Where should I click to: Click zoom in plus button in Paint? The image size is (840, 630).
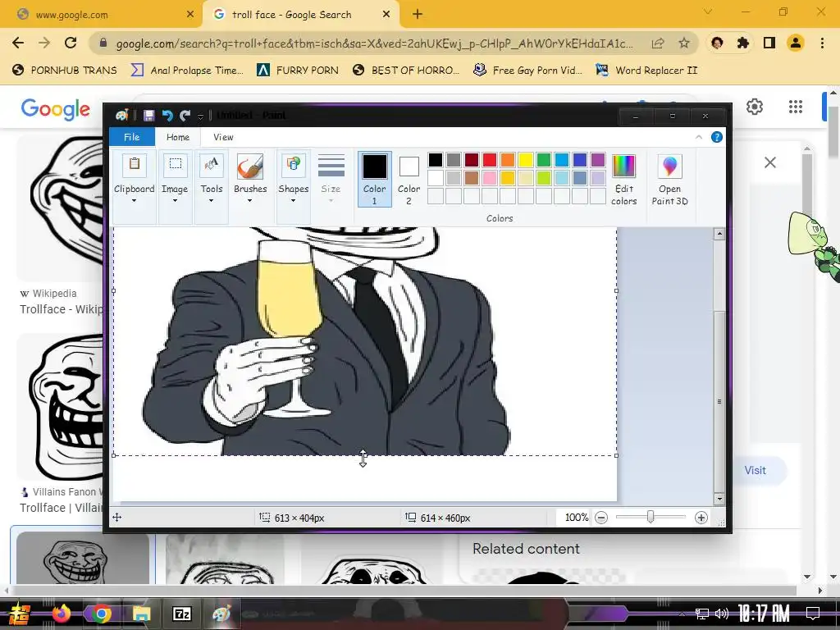pyautogui.click(x=701, y=518)
